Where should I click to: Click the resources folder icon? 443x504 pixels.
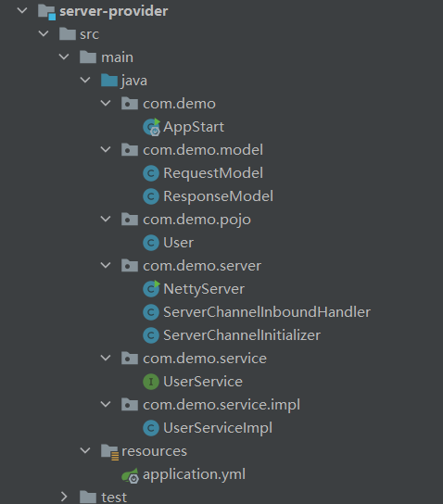109,452
